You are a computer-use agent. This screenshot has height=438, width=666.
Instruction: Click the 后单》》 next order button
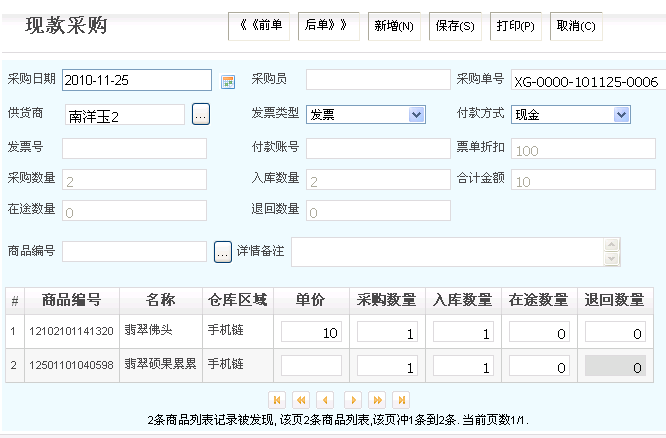[328, 25]
